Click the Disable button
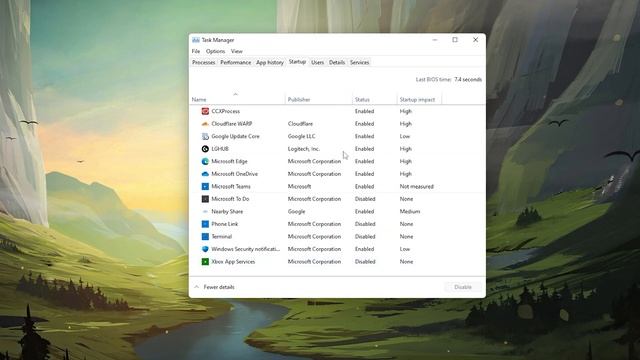This screenshot has height=360, width=640. 463,287
